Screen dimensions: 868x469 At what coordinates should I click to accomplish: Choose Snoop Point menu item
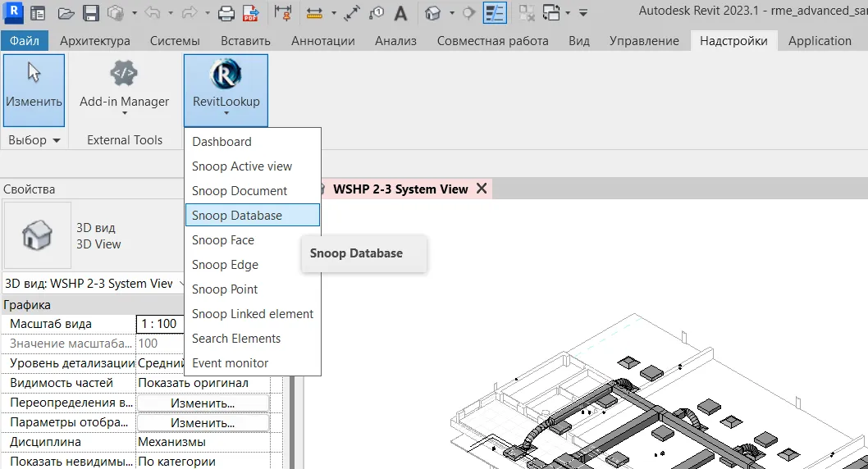point(253,289)
